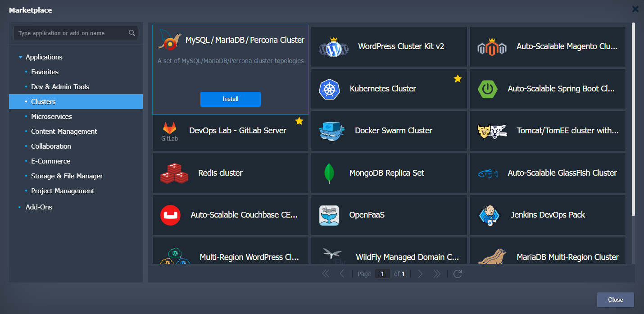Click the OpenFaaS whale icon
Image resolution: width=644 pixels, height=314 pixels.
(x=329, y=215)
